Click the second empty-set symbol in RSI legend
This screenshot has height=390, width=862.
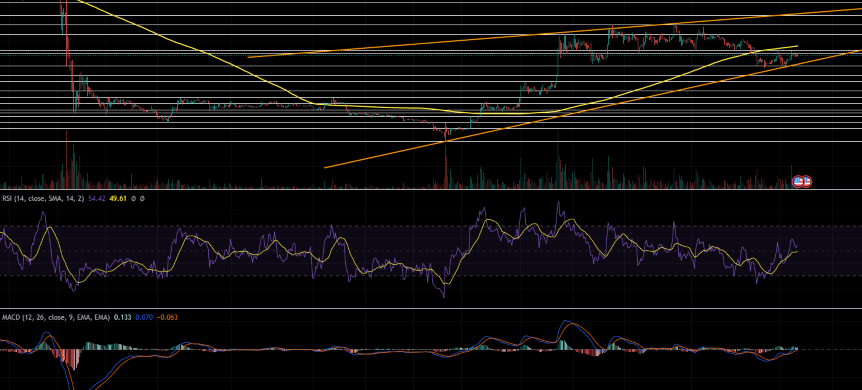tap(142, 198)
